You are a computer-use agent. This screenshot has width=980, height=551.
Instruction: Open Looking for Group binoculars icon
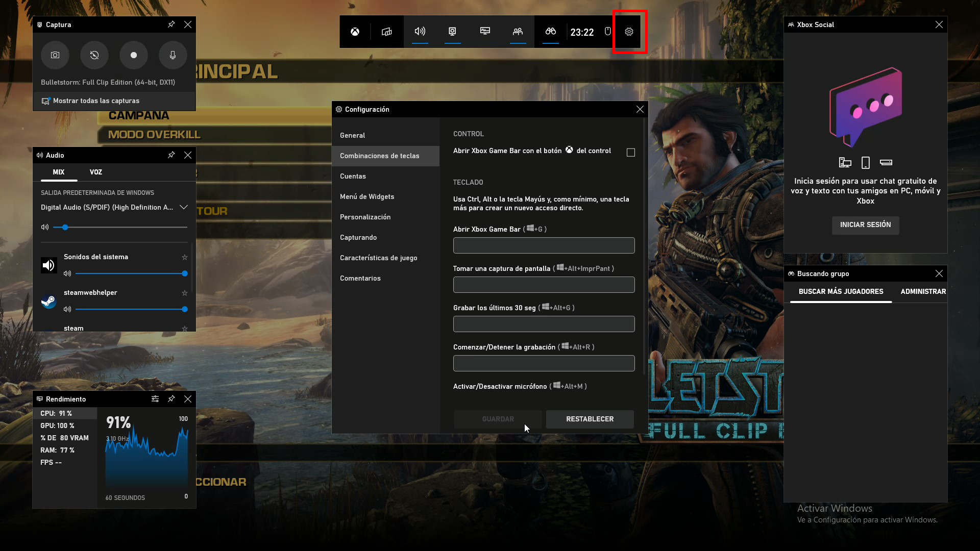pyautogui.click(x=550, y=32)
